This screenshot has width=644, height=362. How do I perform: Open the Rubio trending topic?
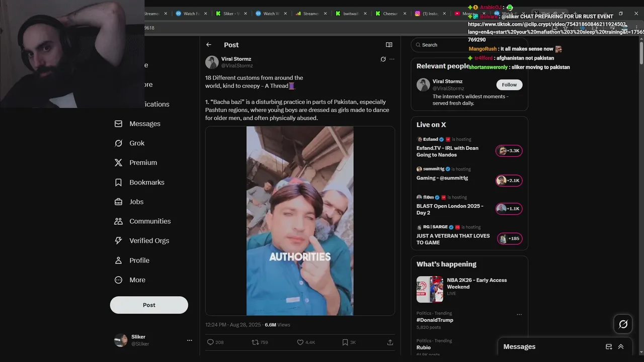point(424,347)
